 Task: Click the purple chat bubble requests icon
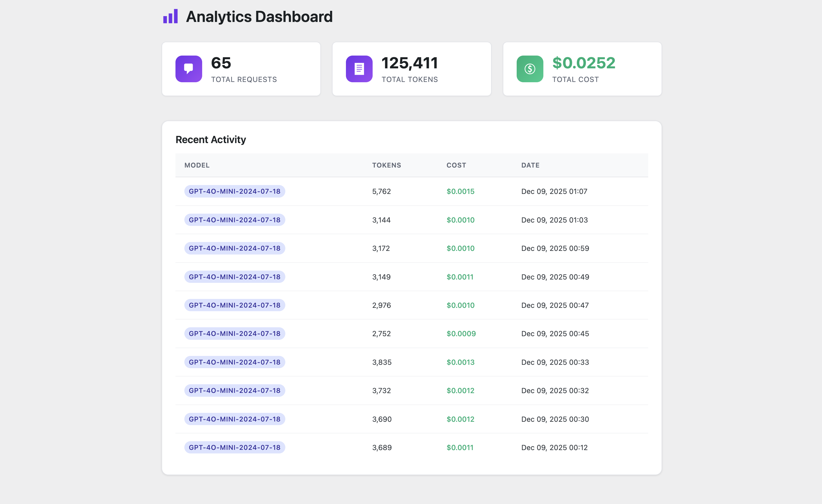click(x=189, y=69)
